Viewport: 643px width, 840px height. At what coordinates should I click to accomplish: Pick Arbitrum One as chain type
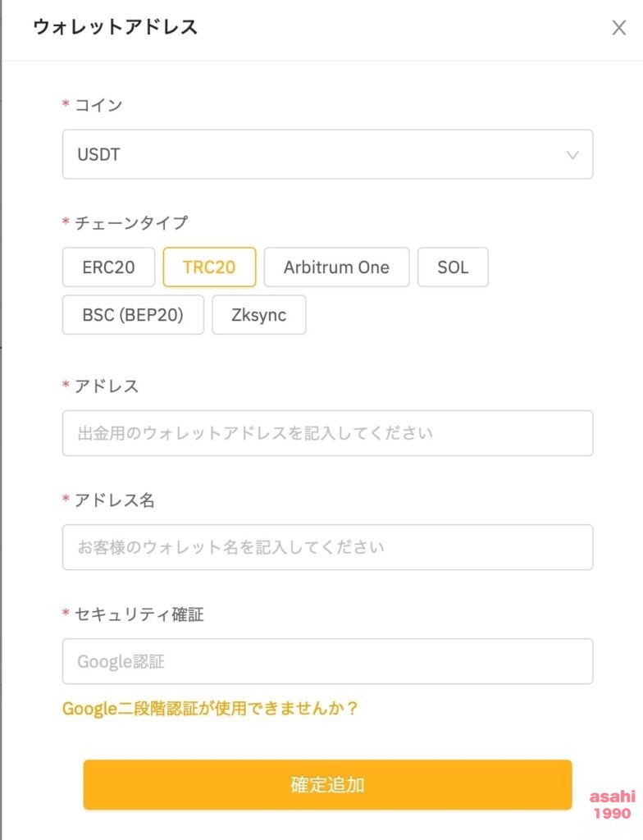coord(336,267)
